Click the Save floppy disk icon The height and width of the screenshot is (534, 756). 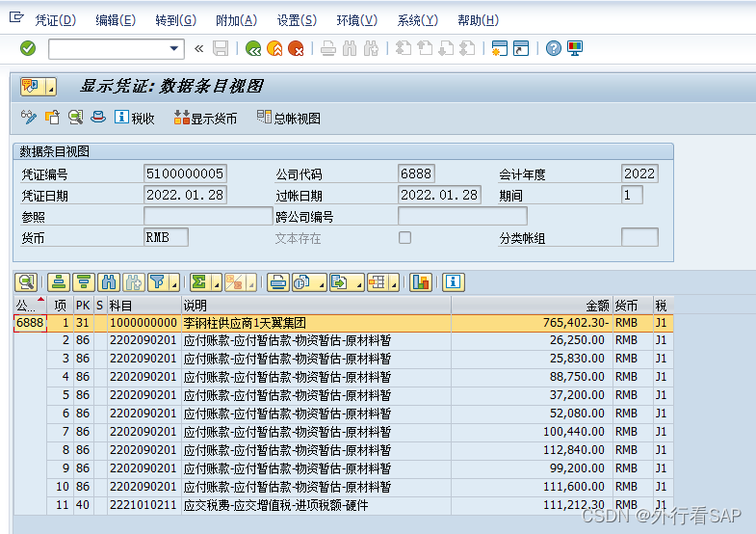(221, 48)
